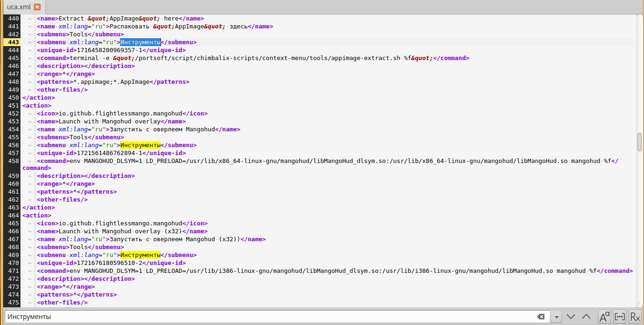The image size is (644, 325).
Task: Click line number 443 in gutter
Action: click(x=13, y=42)
